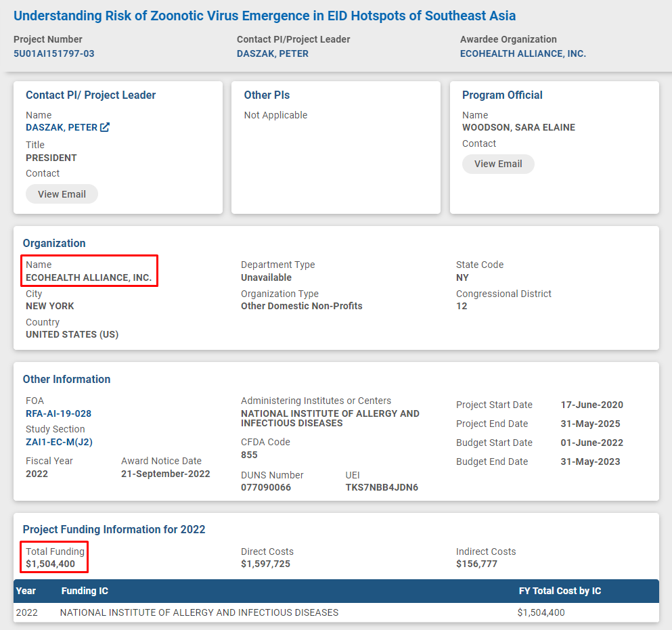Open study section link ZAI1-EC-M(J2)
This screenshot has width=672, height=630.
pos(59,442)
